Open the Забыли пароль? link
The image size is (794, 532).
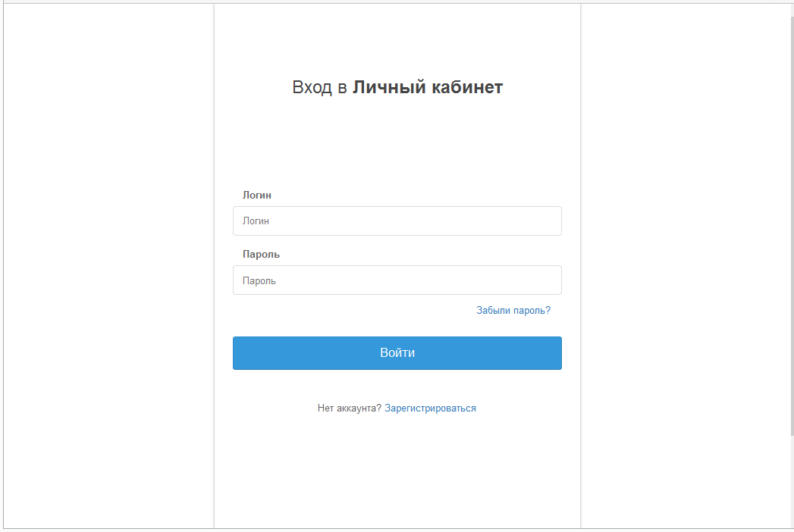[513, 311]
